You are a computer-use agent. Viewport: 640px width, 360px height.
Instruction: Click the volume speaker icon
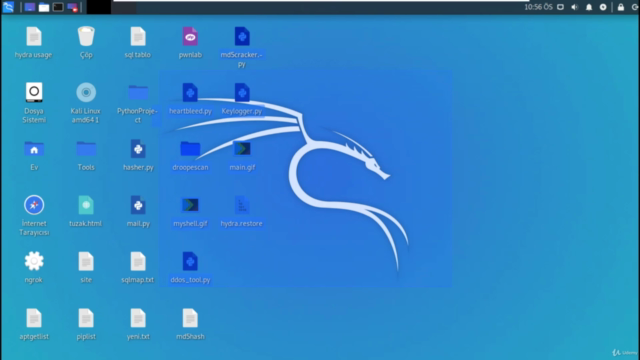pyautogui.click(x=575, y=7)
